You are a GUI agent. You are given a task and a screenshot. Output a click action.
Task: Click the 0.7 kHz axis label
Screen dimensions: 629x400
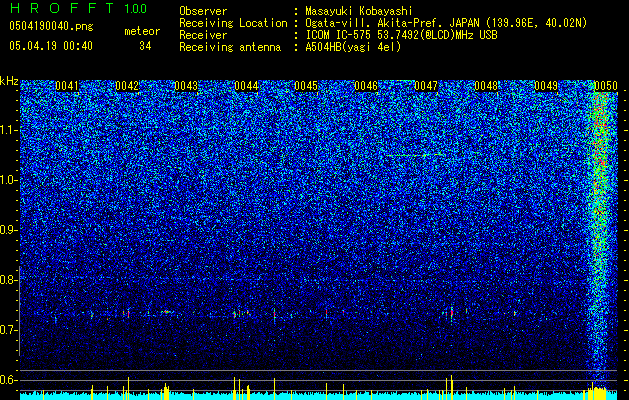[x=8, y=330]
